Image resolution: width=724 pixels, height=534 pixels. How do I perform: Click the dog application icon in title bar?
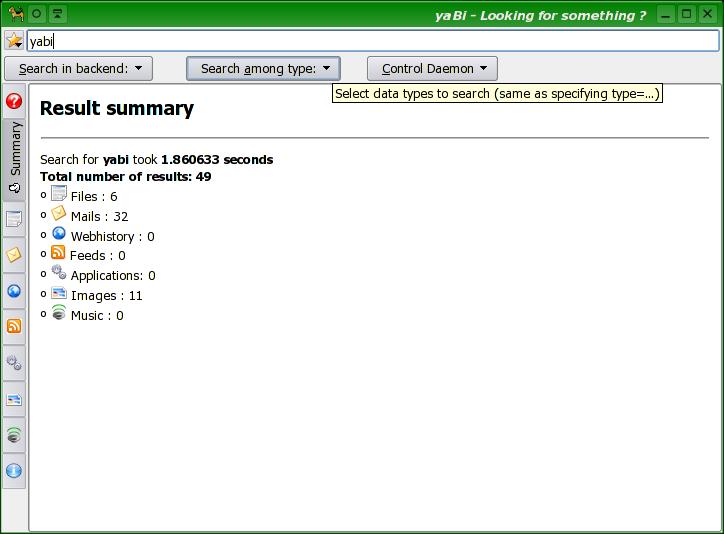point(16,14)
